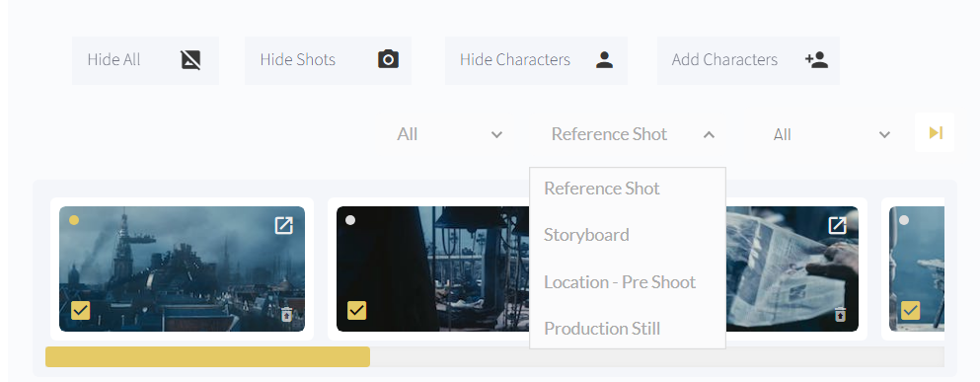
Task: Delete the cityscape shot thumbnail
Action: (x=287, y=314)
